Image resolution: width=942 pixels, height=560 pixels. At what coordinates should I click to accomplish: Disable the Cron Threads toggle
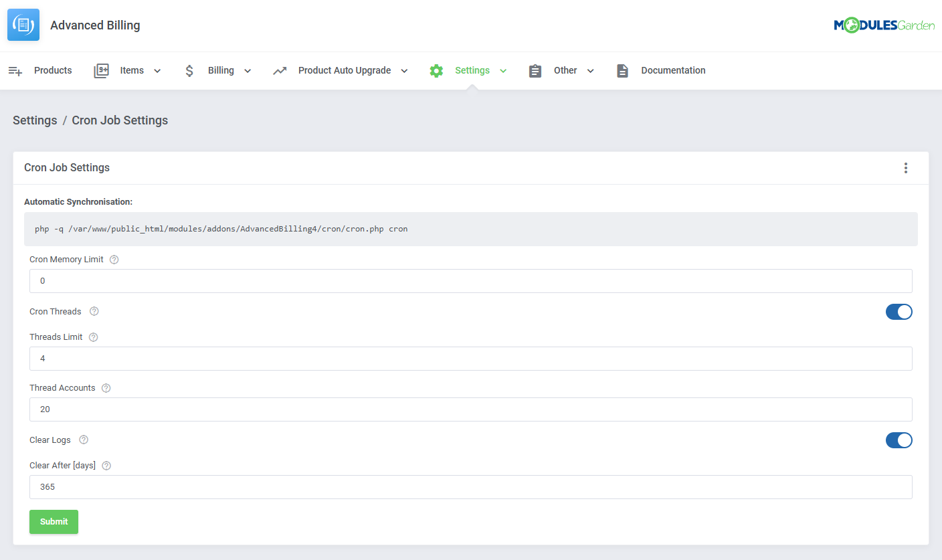tap(899, 312)
